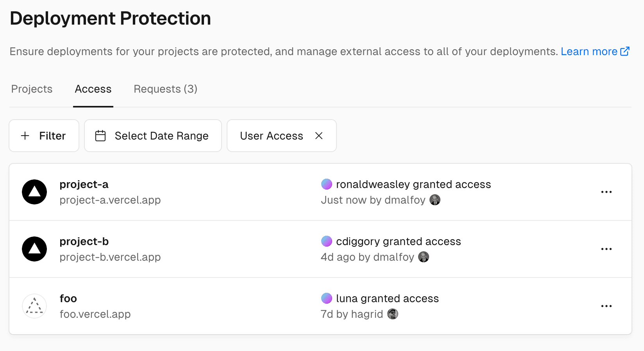
Task: Open the overflow menu for project-b
Action: click(606, 249)
